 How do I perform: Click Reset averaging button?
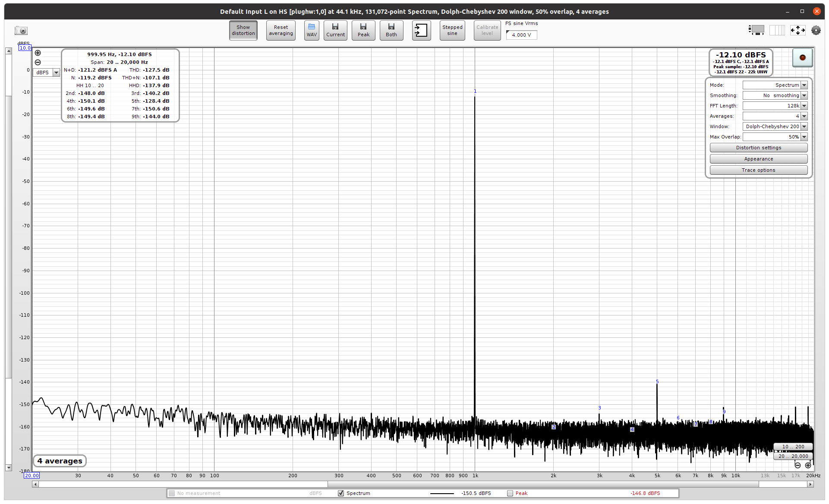tap(281, 30)
